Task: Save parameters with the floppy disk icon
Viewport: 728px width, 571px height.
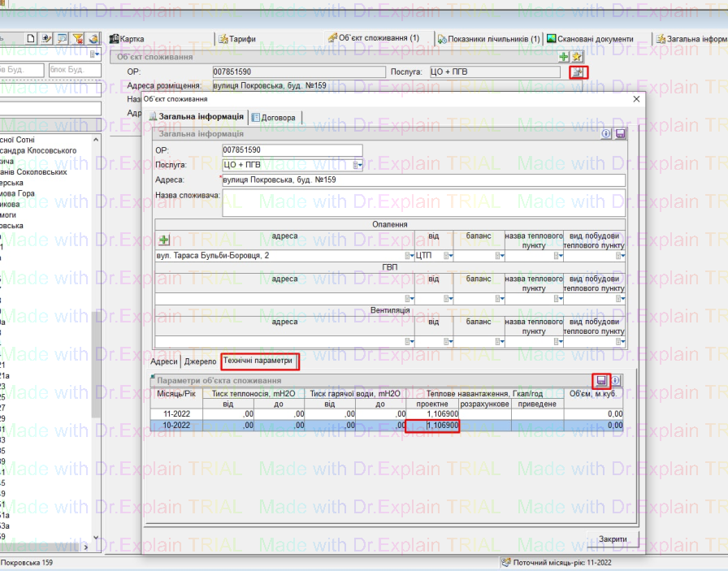Action: (602, 380)
